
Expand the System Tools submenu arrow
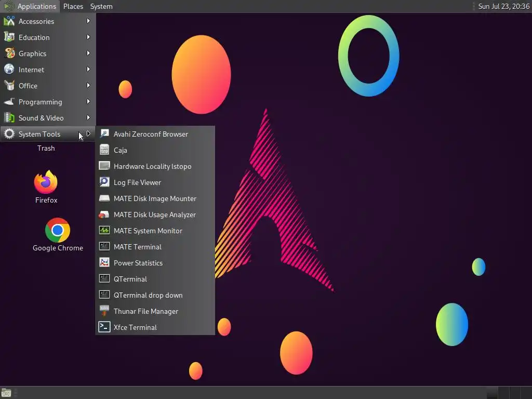click(88, 134)
